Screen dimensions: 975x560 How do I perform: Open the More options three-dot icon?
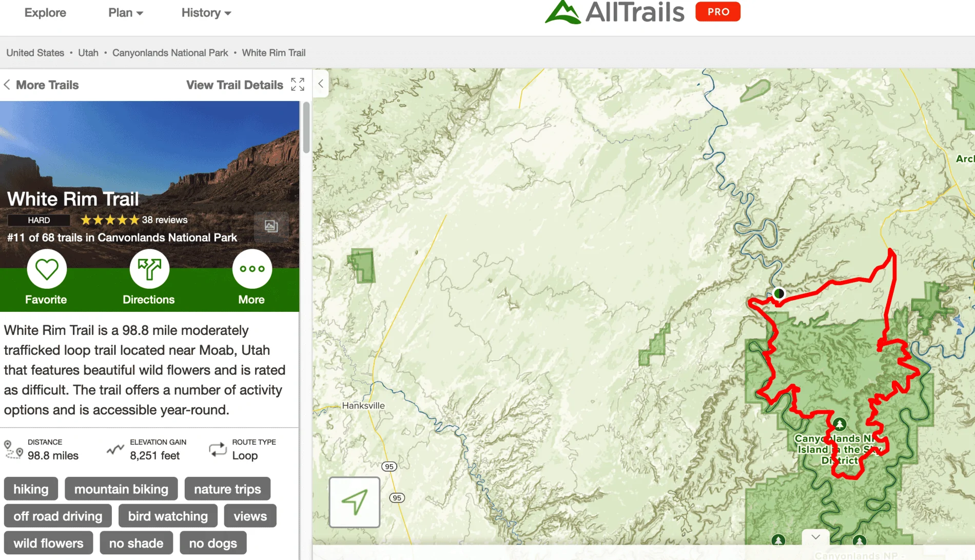252,269
